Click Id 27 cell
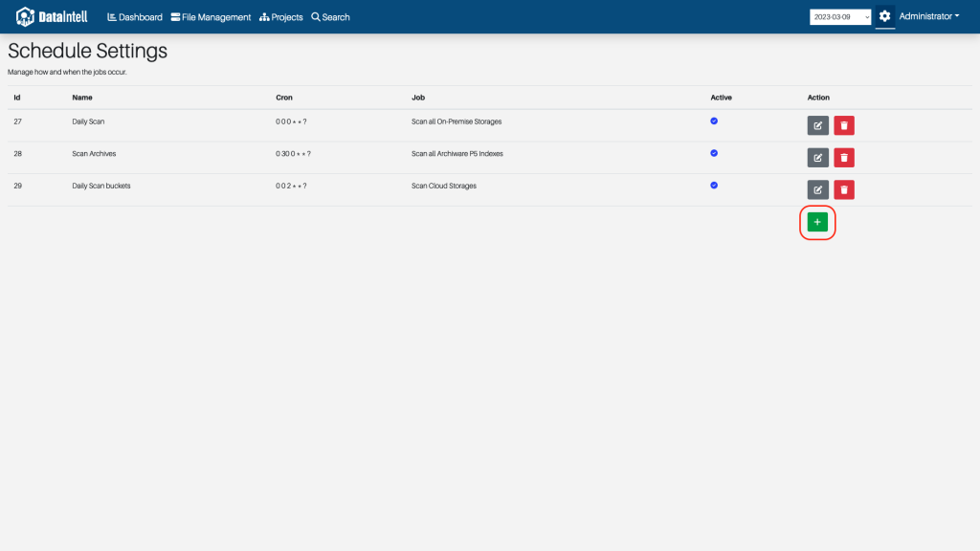The height and width of the screenshot is (551, 980). click(x=17, y=121)
